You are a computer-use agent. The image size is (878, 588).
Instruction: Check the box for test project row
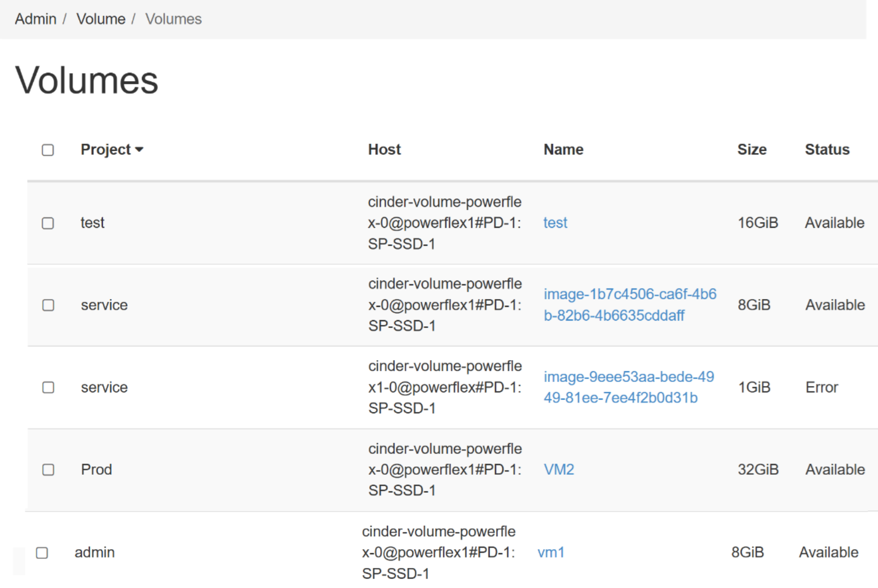pyautogui.click(x=48, y=223)
